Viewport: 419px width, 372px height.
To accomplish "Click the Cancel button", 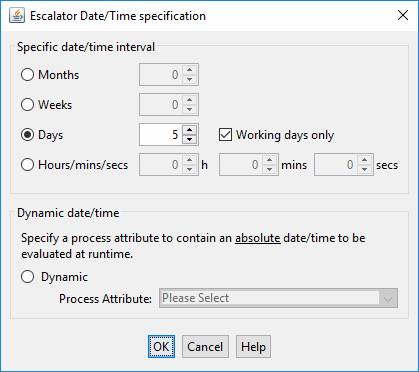I will pos(205,347).
